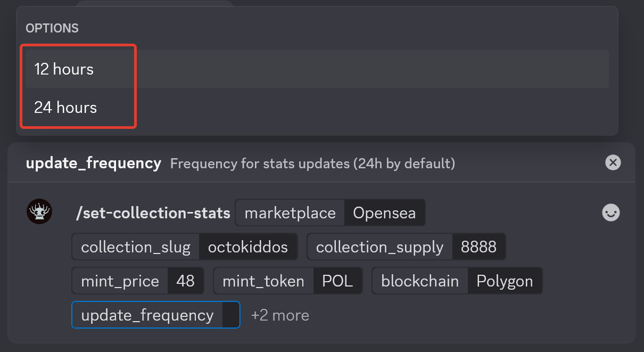Edit the POL token value
The width and height of the screenshot is (644, 352).
(x=337, y=281)
